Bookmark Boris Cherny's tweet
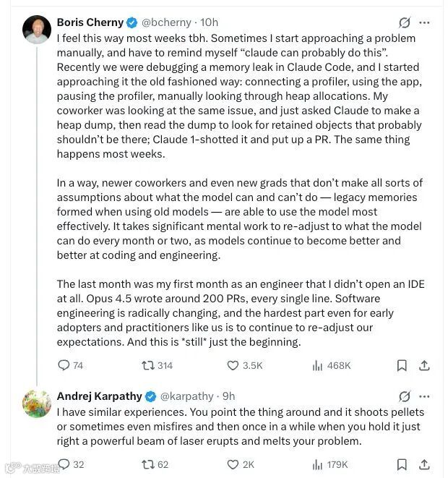 pos(402,365)
